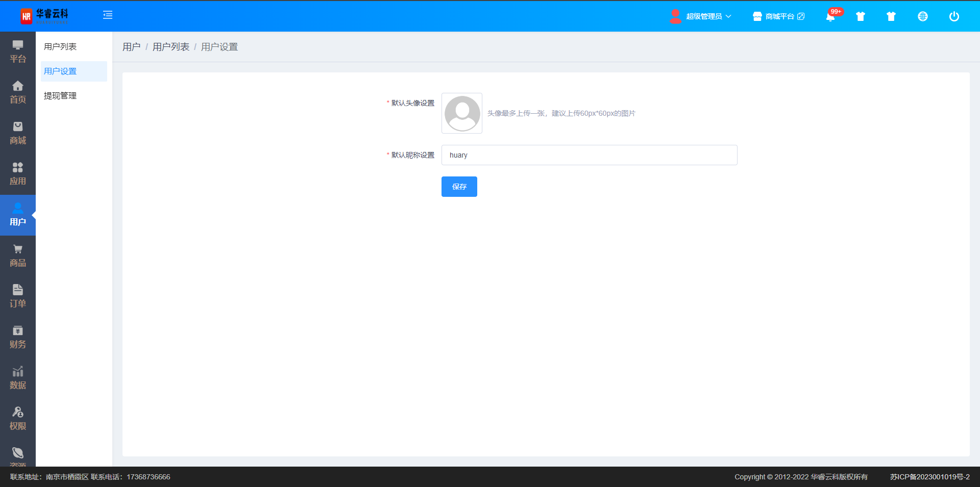
Task: Click the power logout icon
Action: 953,16
